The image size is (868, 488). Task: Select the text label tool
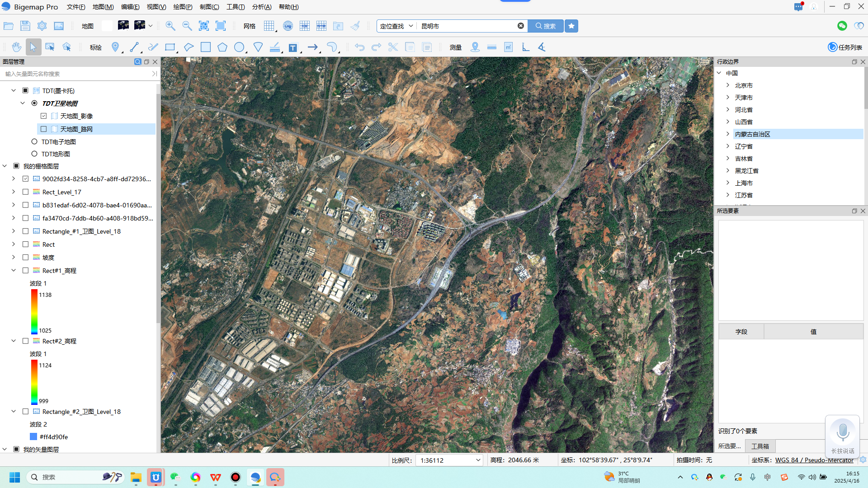[293, 47]
